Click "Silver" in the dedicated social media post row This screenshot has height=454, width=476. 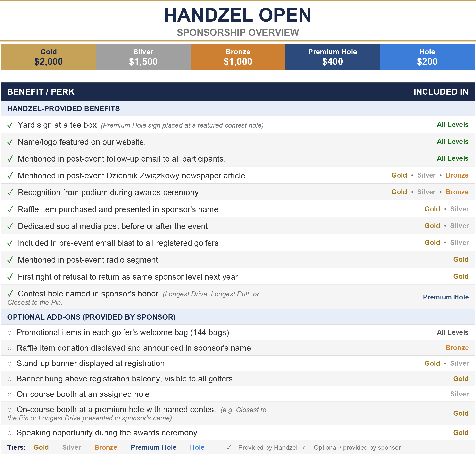(459, 226)
